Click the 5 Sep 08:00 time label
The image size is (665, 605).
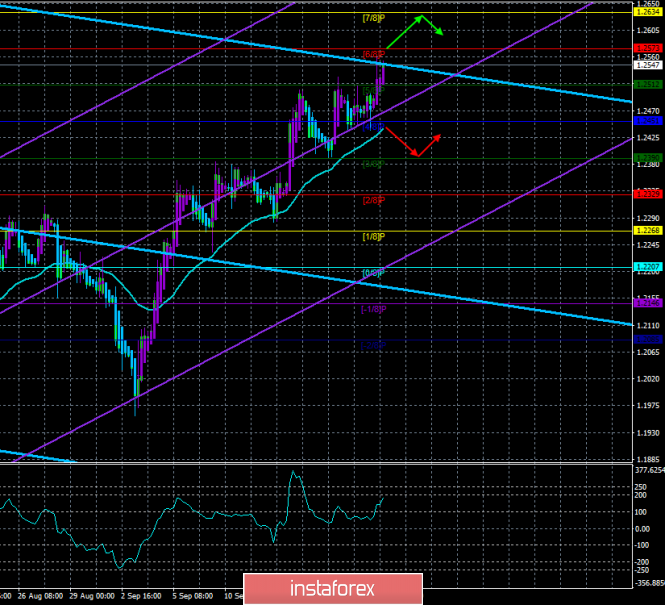193,596
